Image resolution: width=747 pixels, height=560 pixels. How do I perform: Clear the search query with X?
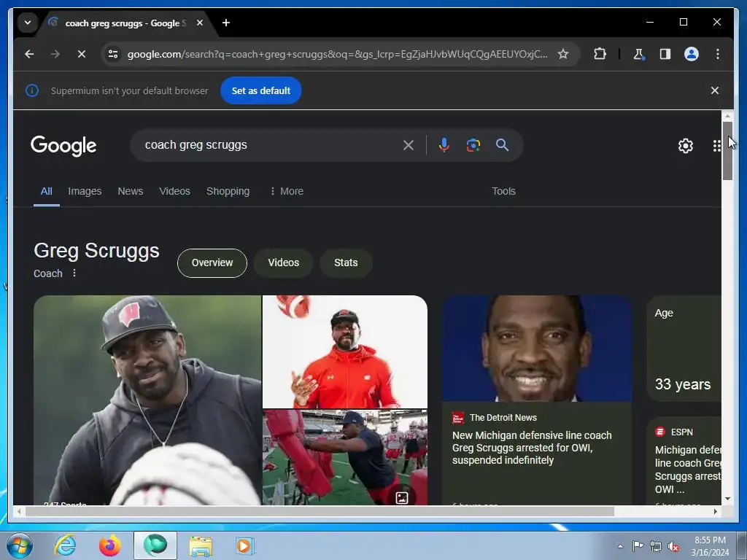(x=409, y=145)
